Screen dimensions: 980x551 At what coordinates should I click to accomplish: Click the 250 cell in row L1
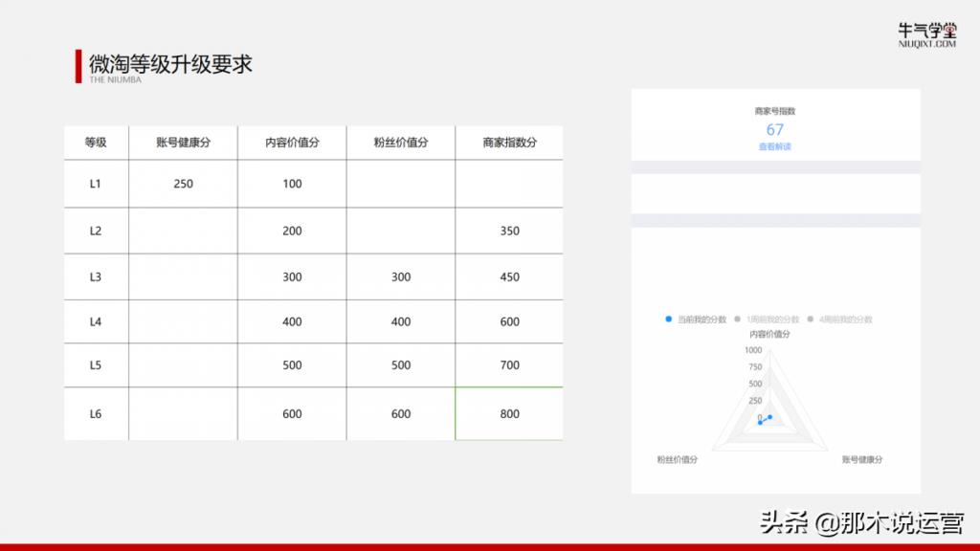(183, 184)
